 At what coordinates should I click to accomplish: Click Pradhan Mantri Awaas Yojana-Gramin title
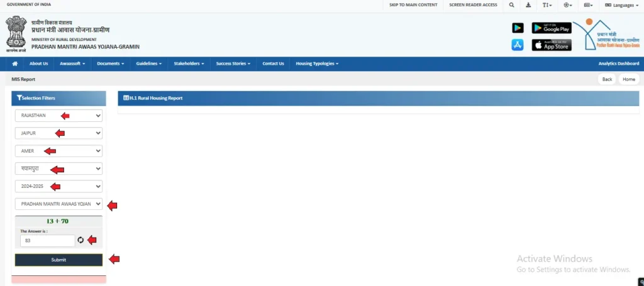(86, 47)
